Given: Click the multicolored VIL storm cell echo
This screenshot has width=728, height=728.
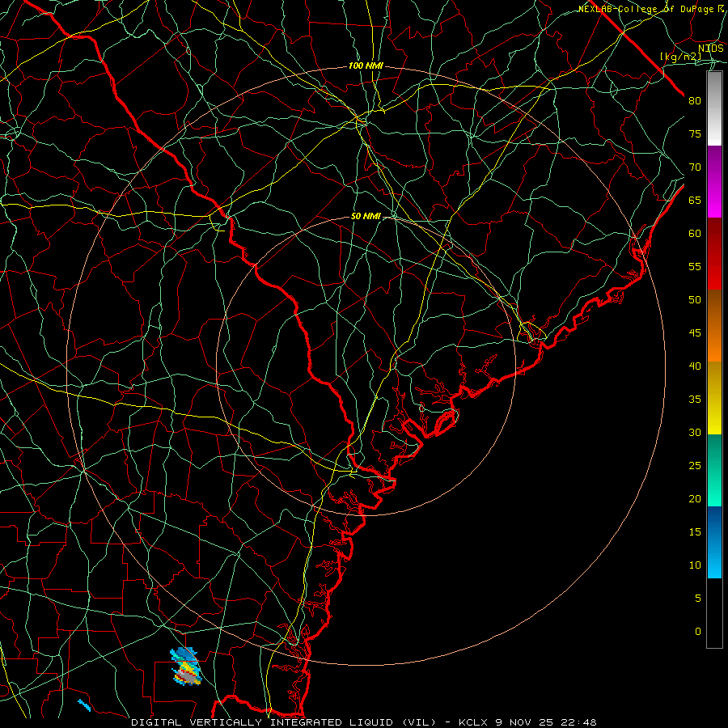Looking at the screenshot, I should tap(186, 667).
